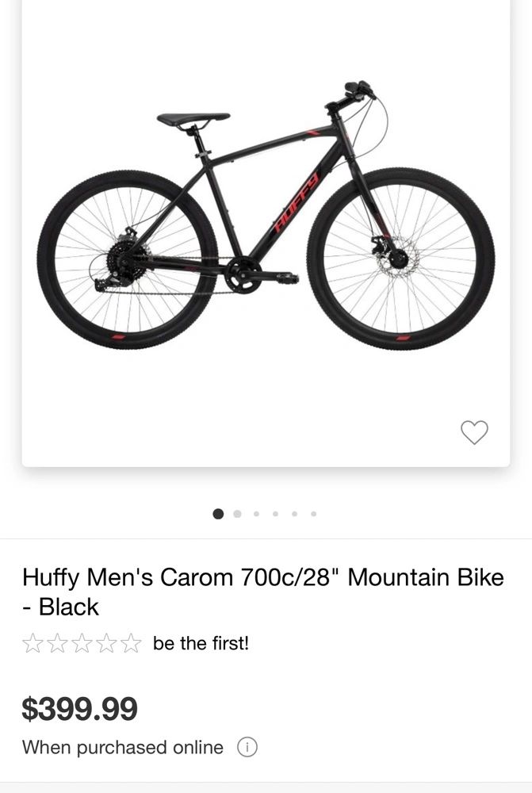Tap the heart favorite icon
Screen dimensions: 532x793
pyautogui.click(x=474, y=432)
